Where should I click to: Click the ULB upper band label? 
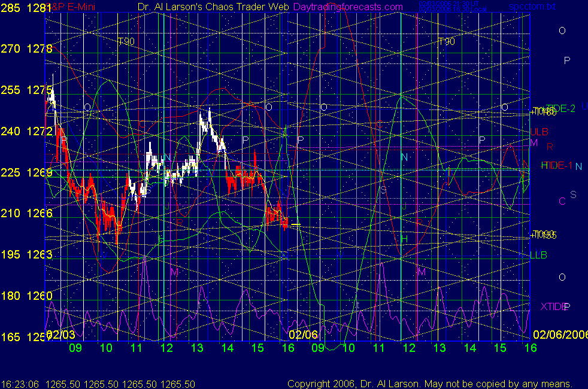pos(539,132)
